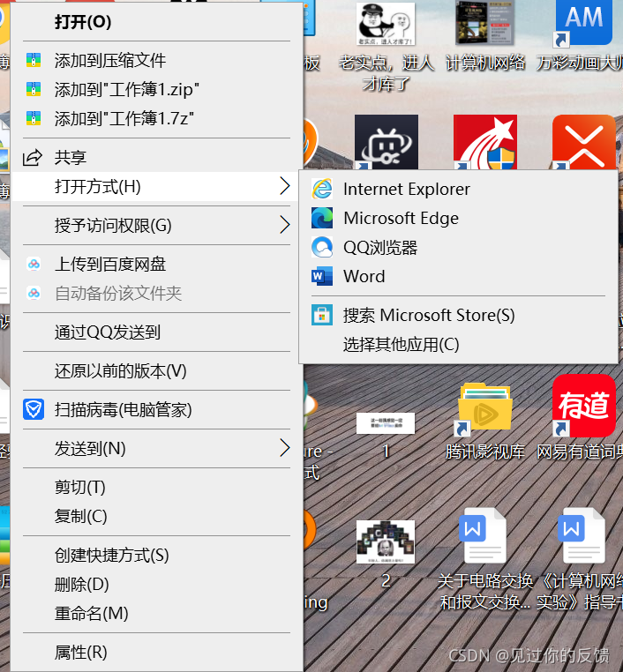Click 老实点,进人才库了 desktop image
623x672 pixels.
[x=386, y=24]
